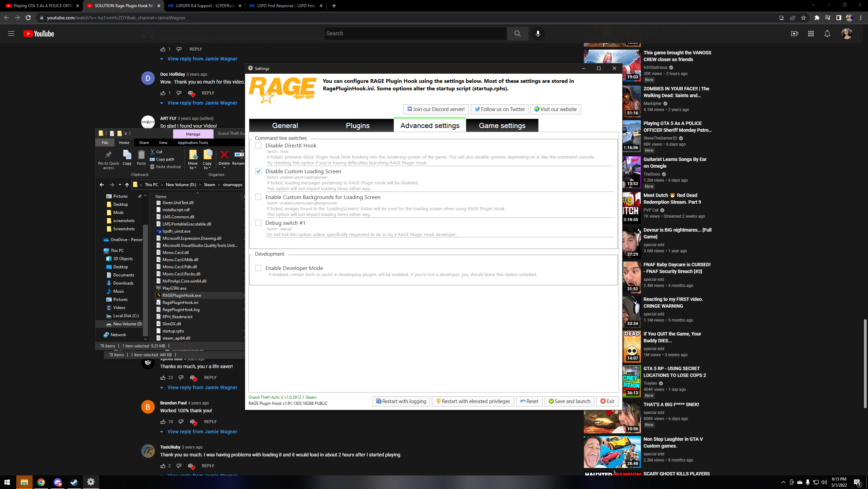The height and width of the screenshot is (489, 868).
Task: Expand Doc Holliday's reply from Jamie Wagner
Action: point(202,103)
